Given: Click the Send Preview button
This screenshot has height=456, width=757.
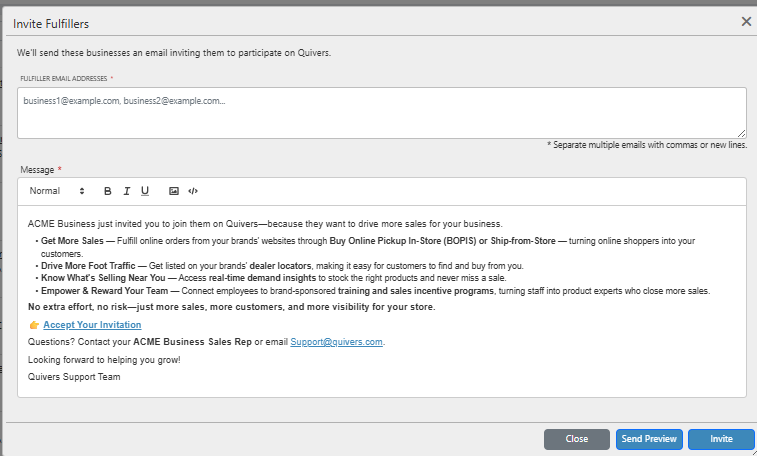Looking at the screenshot, I should tap(649, 439).
